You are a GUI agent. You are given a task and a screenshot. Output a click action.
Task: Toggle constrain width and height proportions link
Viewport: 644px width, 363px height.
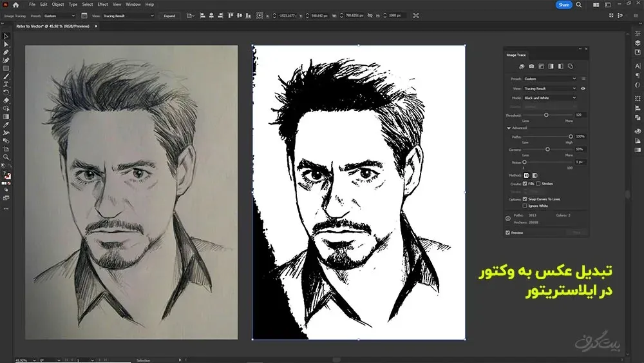coord(370,15)
